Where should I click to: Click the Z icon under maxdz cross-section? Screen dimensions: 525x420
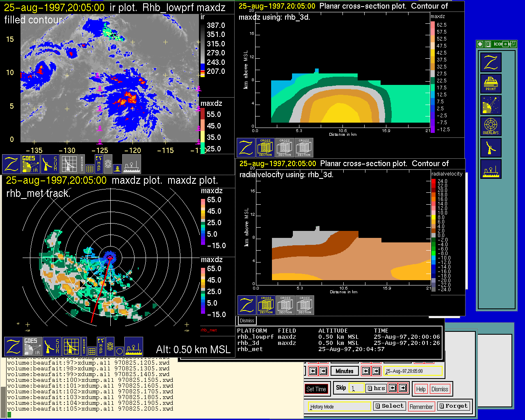246,148
